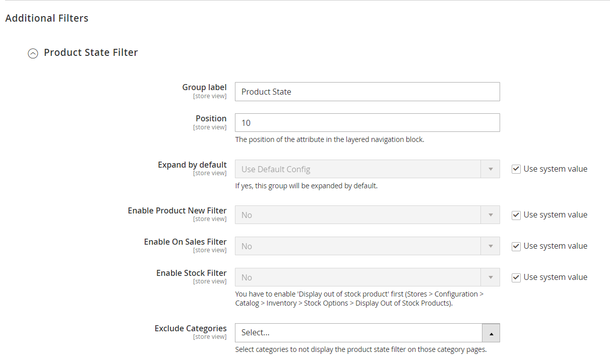Click the Product State Filter heading
The height and width of the screenshot is (364, 610).
(x=91, y=52)
